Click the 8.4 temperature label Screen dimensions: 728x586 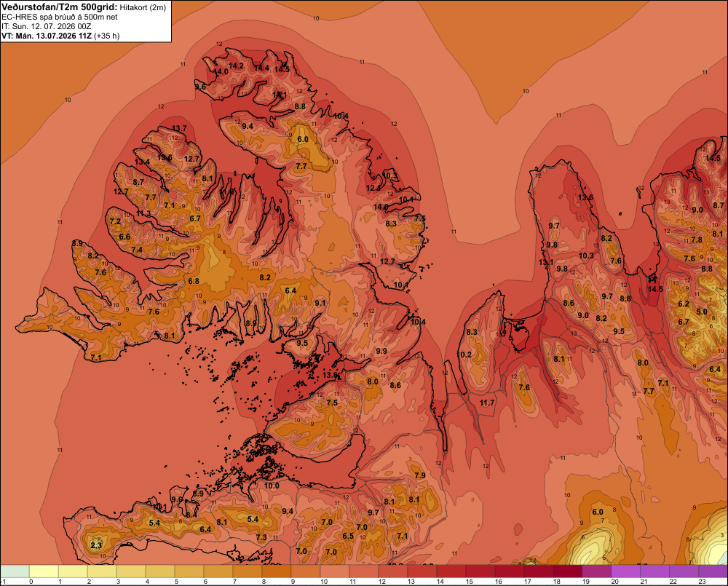click(x=191, y=515)
